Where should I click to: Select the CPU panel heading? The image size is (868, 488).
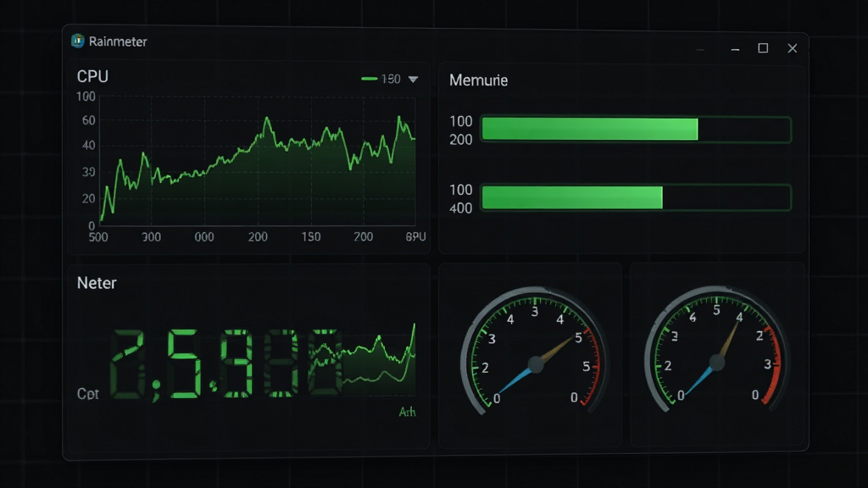(x=92, y=76)
